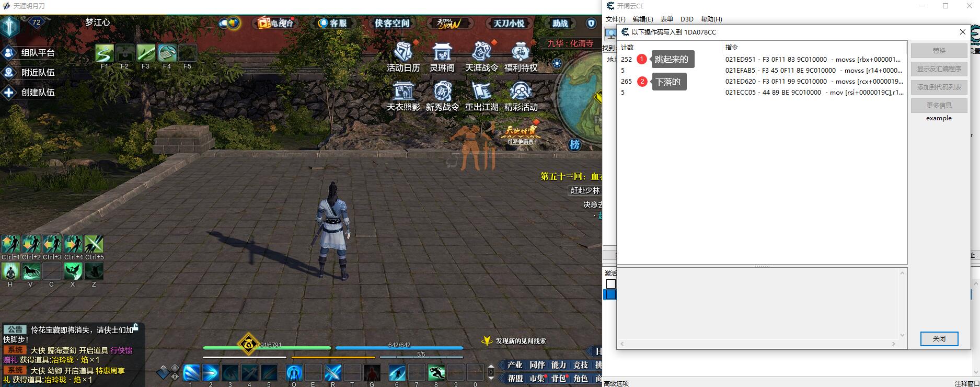Image resolution: width=980 pixels, height=387 pixels.
Task: Select the row with address 021ED951
Action: coord(762,60)
